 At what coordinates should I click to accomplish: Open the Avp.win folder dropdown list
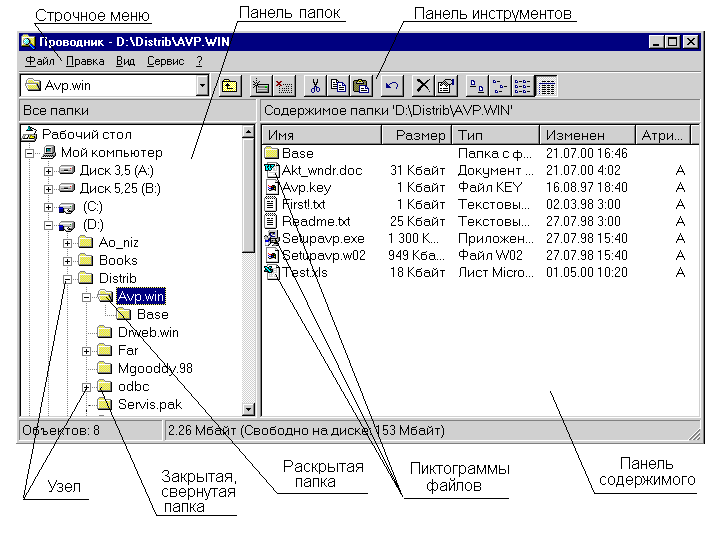[202, 86]
